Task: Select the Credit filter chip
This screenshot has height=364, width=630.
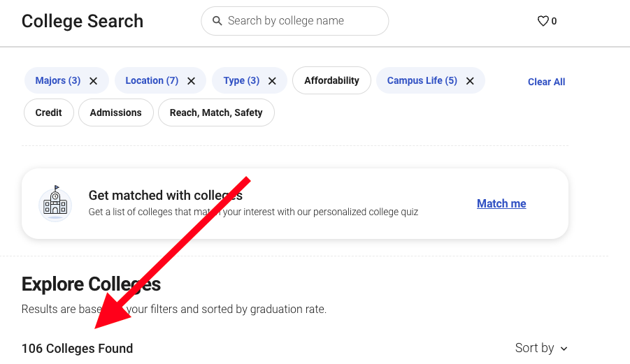Action: (49, 112)
